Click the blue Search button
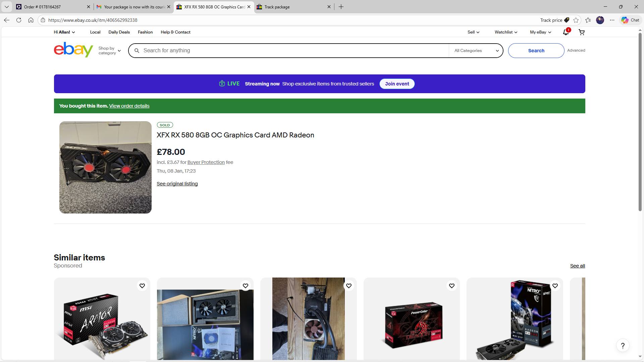The image size is (644, 362). pos(536,51)
